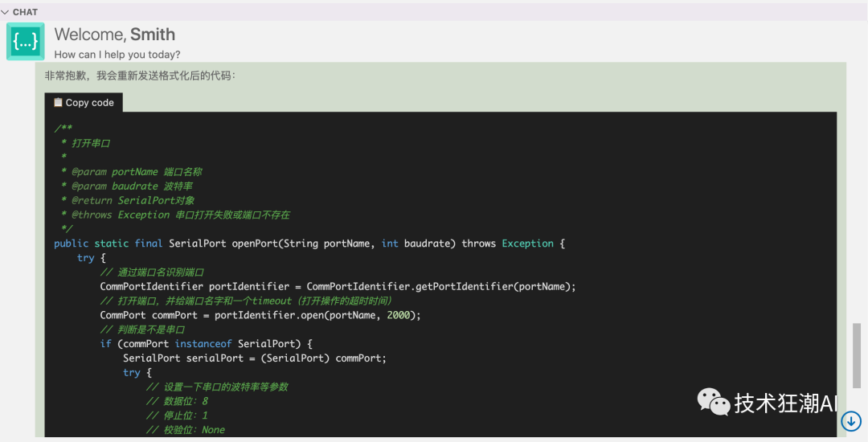The image size is (868, 442).
Task: Collapse the CHAT panel chevron
Action: (x=6, y=12)
